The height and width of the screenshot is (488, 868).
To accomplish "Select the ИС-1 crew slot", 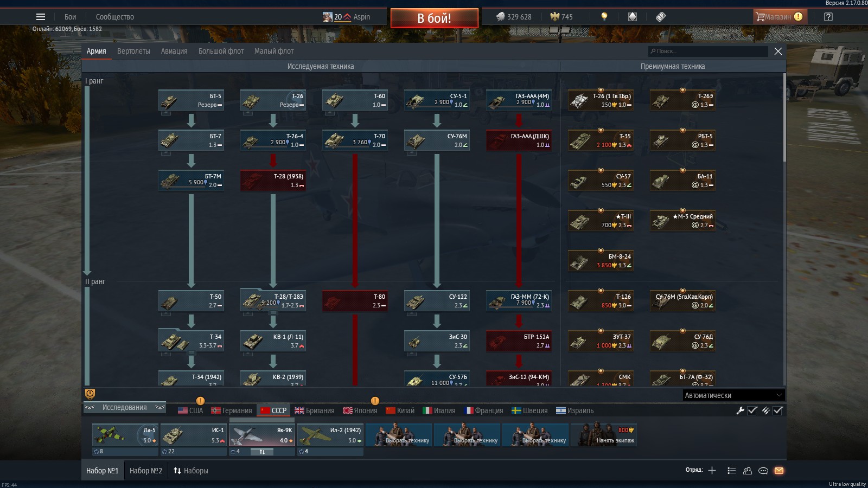I will coord(194,435).
